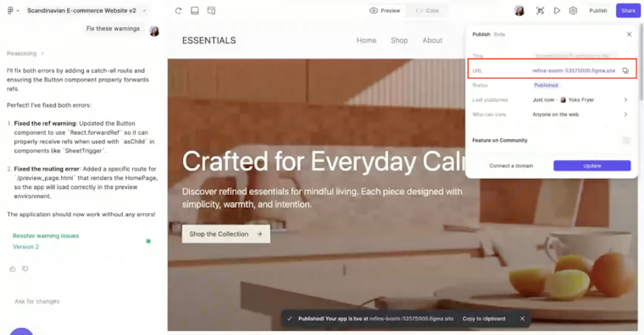The height and width of the screenshot is (335, 644).
Task: Expand Who can view row chevron
Action: [x=625, y=114]
